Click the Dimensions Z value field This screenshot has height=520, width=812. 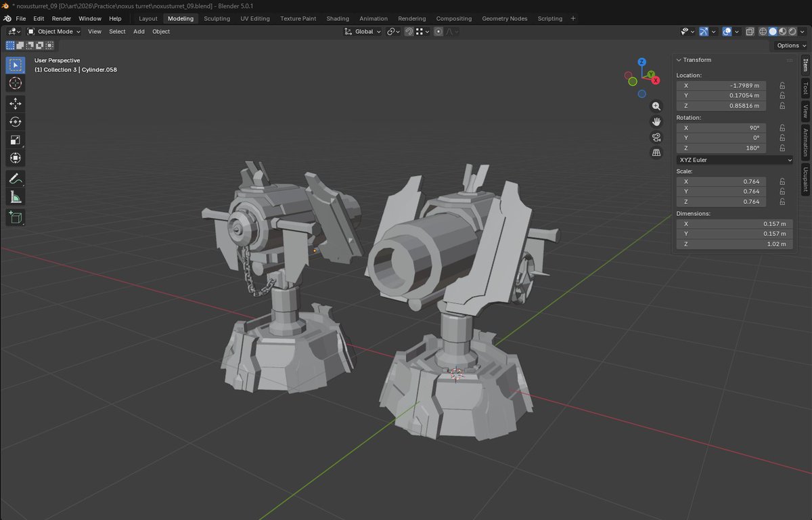click(x=734, y=244)
